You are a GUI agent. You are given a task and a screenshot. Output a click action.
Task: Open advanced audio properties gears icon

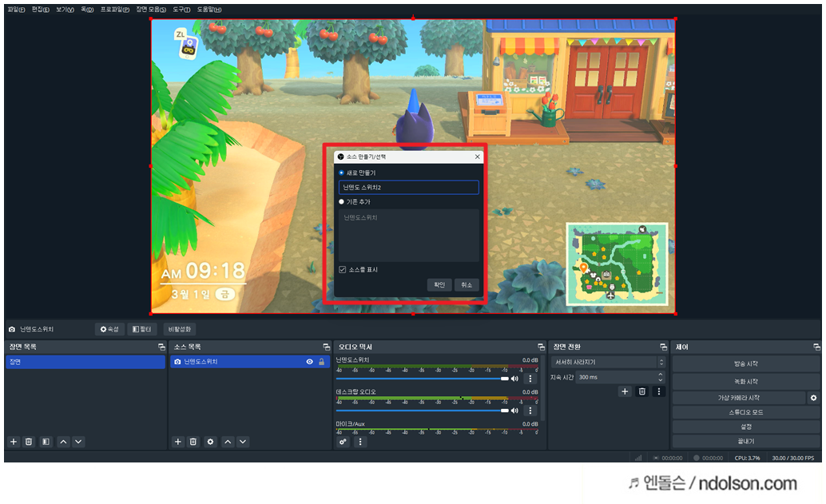tap(343, 442)
